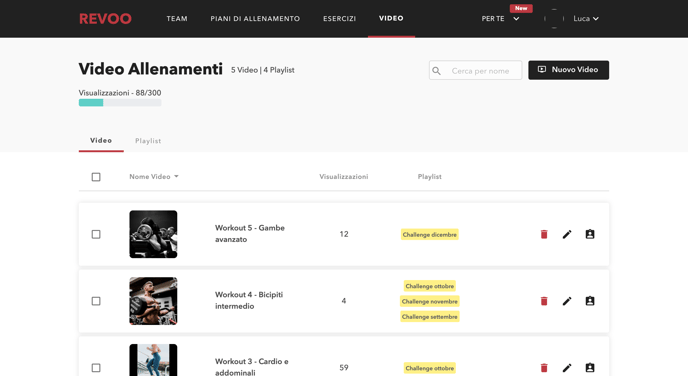The image size is (688, 376).
Task: Click the Challenge dicembre tag
Action: click(430, 235)
